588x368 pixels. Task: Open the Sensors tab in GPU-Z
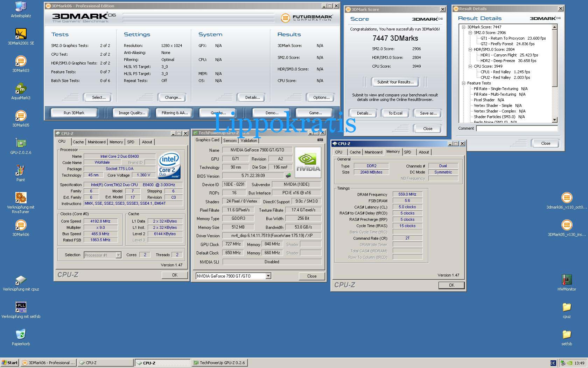pos(230,141)
